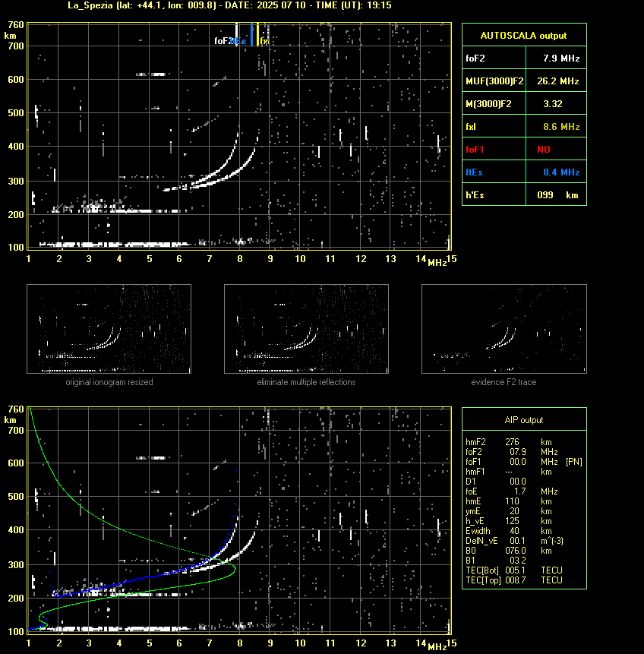Click the value '26.2 MHz'
The height and width of the screenshot is (654, 644).
pos(558,81)
